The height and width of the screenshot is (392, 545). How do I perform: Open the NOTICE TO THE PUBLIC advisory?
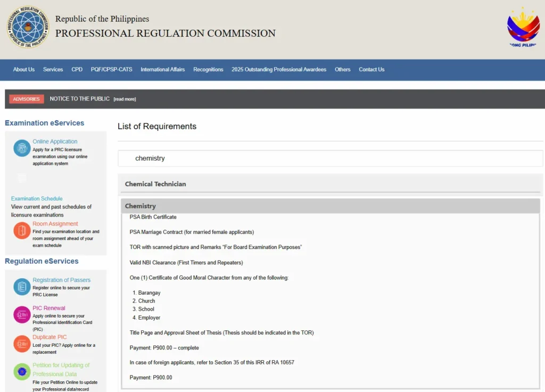[x=80, y=99]
